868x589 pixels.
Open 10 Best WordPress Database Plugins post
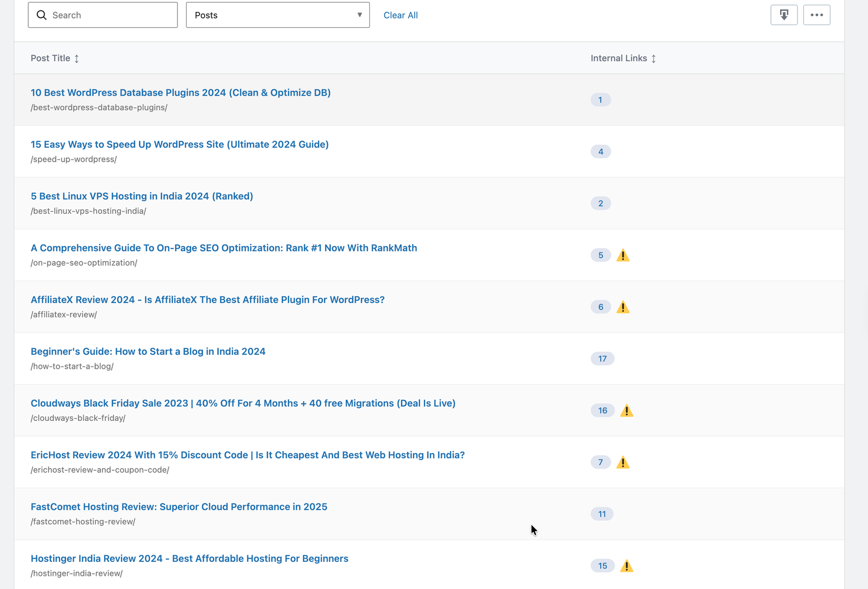pos(181,93)
